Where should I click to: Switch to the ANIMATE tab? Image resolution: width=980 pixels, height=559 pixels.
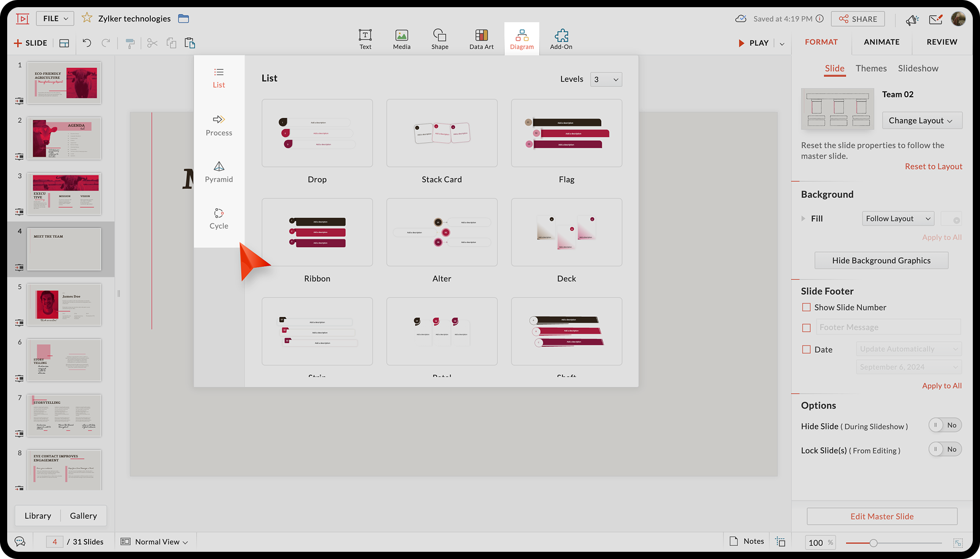coord(881,42)
